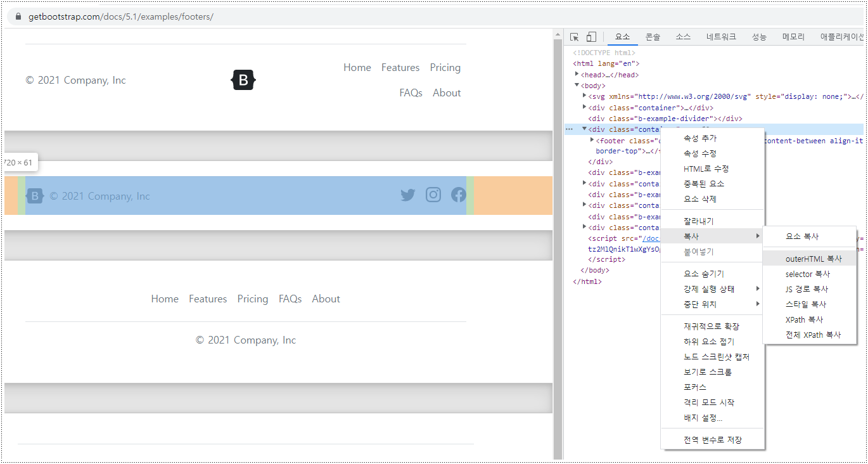Click FAQs link in centered footer nav
Viewport: 868px width, 464px height.
(290, 299)
